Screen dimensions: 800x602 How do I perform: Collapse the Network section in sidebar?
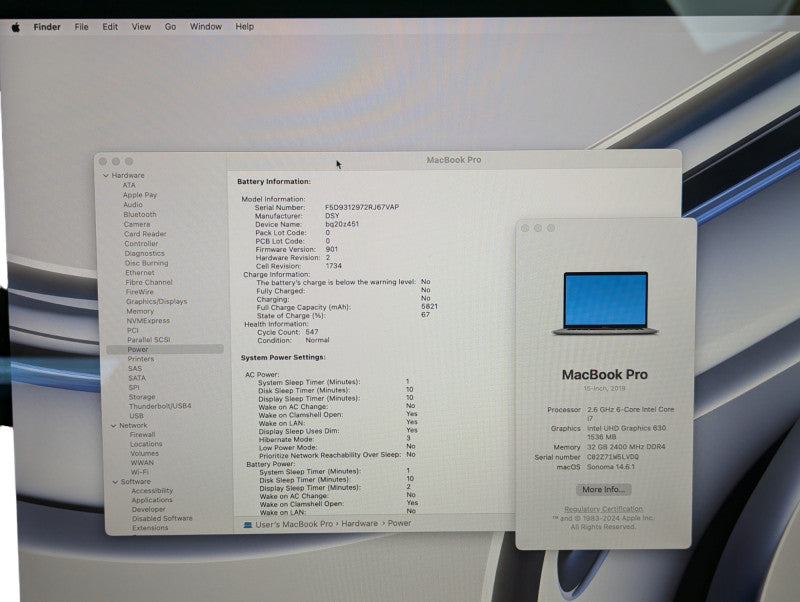pyautogui.click(x=113, y=425)
